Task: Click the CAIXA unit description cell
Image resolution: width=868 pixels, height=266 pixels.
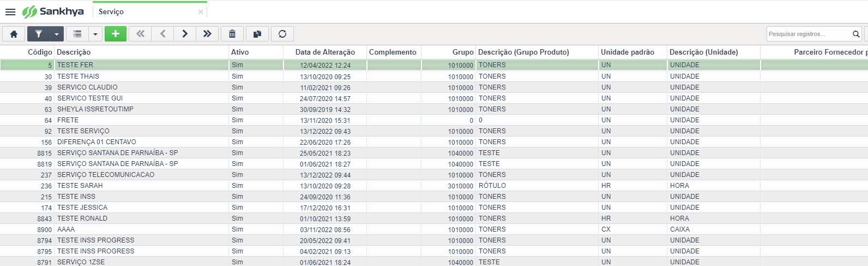Action: coord(714,229)
